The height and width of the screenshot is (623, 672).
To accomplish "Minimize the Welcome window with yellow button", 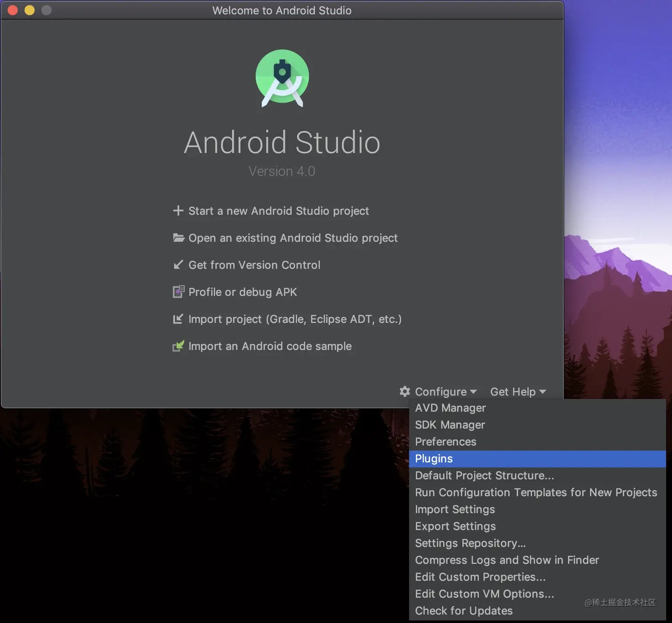I will pyautogui.click(x=30, y=10).
